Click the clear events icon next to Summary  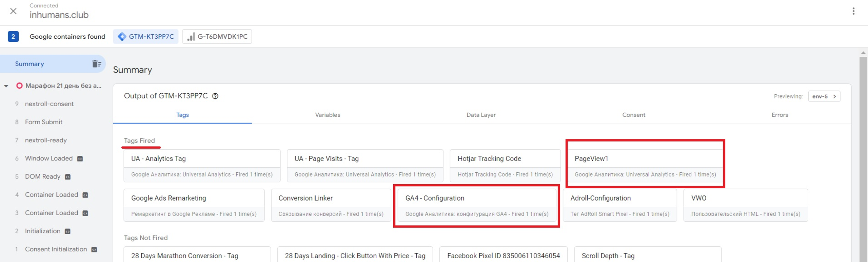click(x=97, y=64)
